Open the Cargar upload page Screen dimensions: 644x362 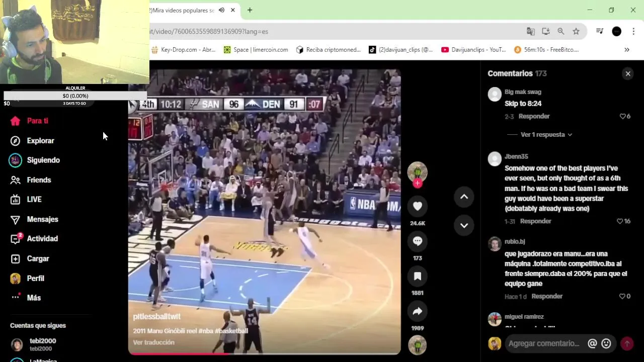tap(30, 258)
